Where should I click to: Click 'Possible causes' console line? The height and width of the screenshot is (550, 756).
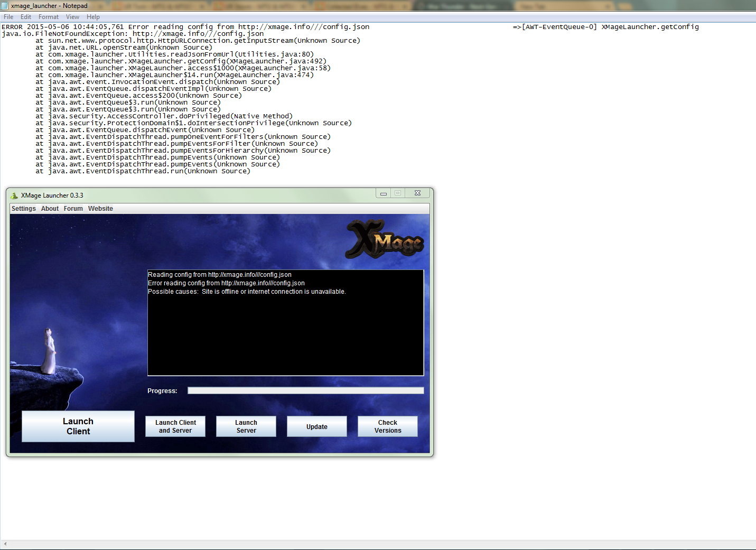(x=247, y=292)
